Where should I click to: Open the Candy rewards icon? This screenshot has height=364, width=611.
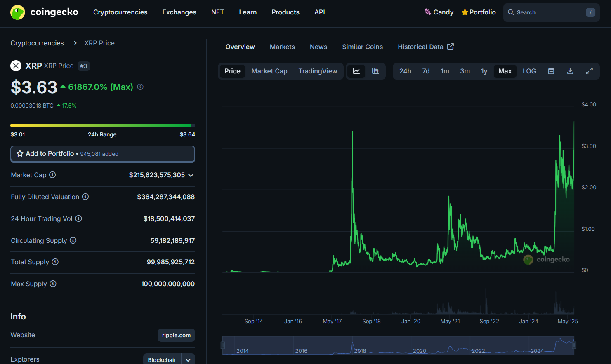pyautogui.click(x=428, y=12)
